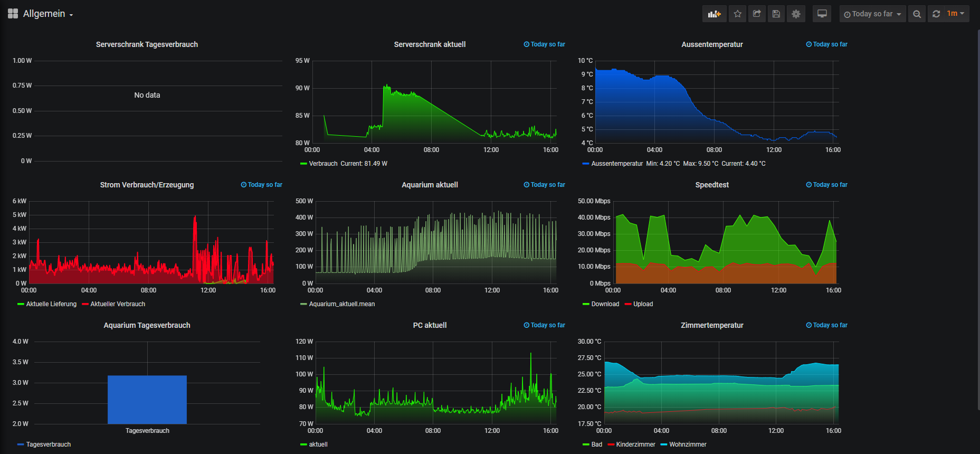Viewport: 980px width, 454px height.
Task: Open Serverschrank aktuell panel title menu
Action: (x=430, y=44)
